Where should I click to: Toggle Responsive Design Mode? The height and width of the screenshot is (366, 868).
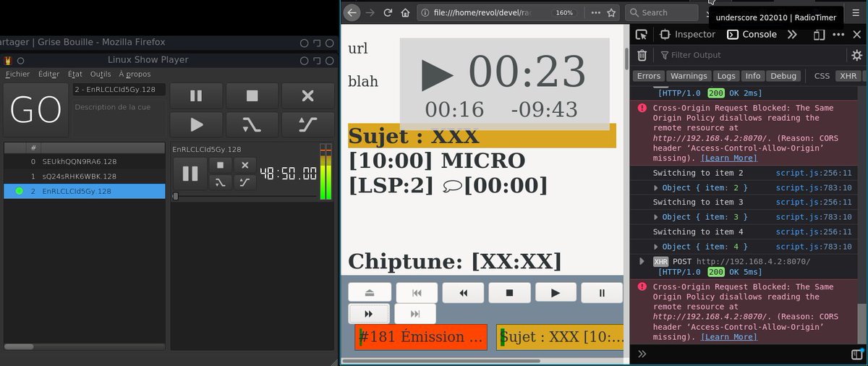pyautogui.click(x=819, y=34)
